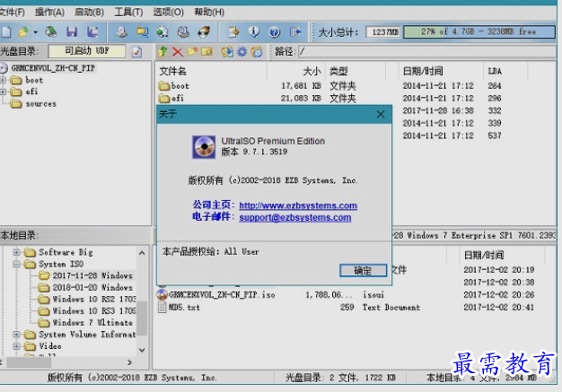Click the 27% of 4.7GB capacity bar
This screenshot has width=562, height=392.
point(479,32)
